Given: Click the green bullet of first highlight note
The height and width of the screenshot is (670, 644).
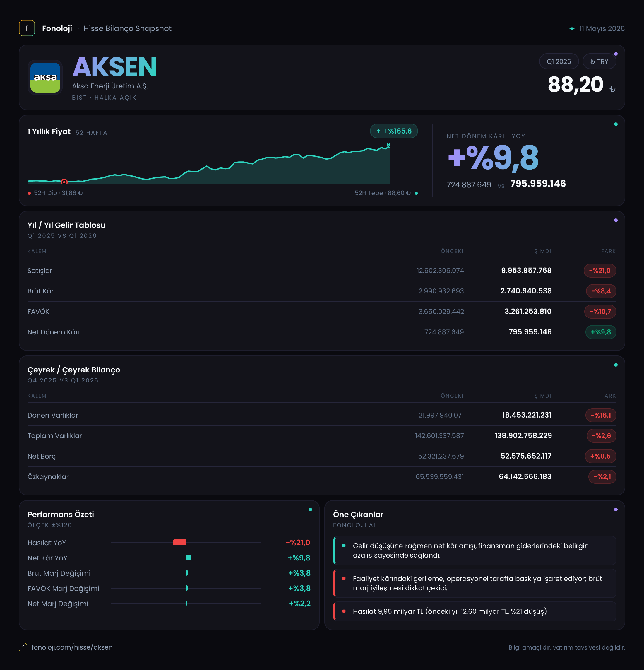Looking at the screenshot, I should [344, 546].
